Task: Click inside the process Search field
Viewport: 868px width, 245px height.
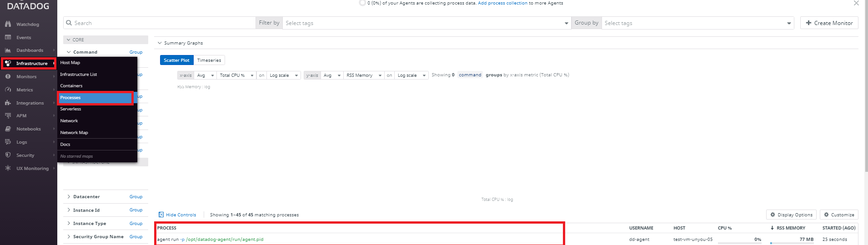Action: point(160,23)
